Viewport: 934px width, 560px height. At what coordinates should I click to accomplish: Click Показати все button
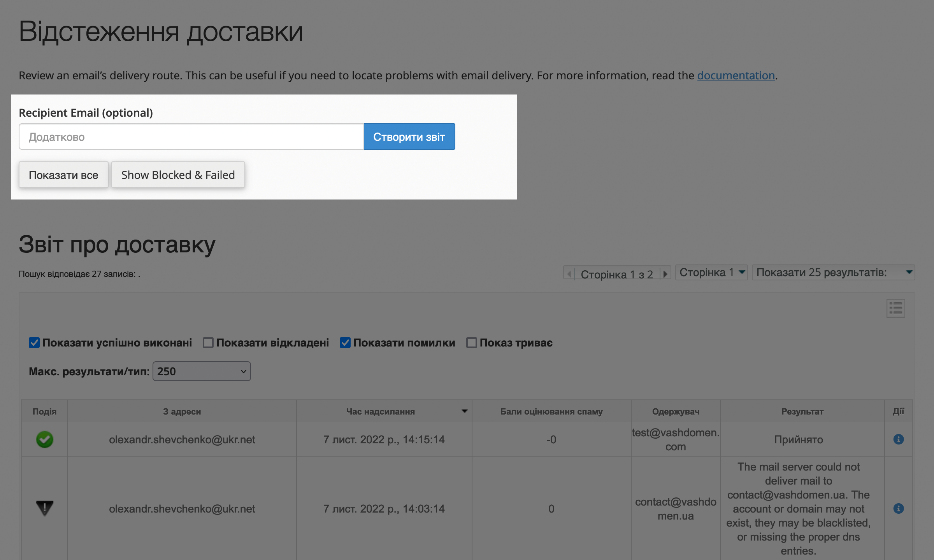[x=63, y=175]
